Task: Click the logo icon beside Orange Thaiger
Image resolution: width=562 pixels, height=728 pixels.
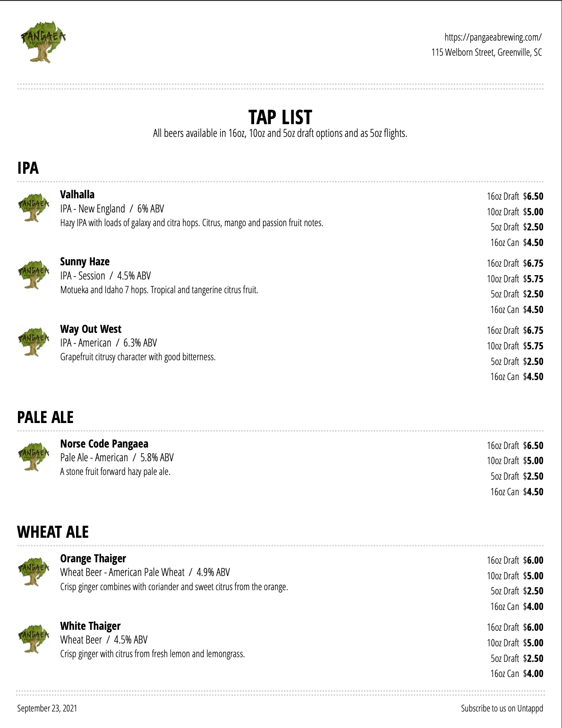Action: click(34, 571)
